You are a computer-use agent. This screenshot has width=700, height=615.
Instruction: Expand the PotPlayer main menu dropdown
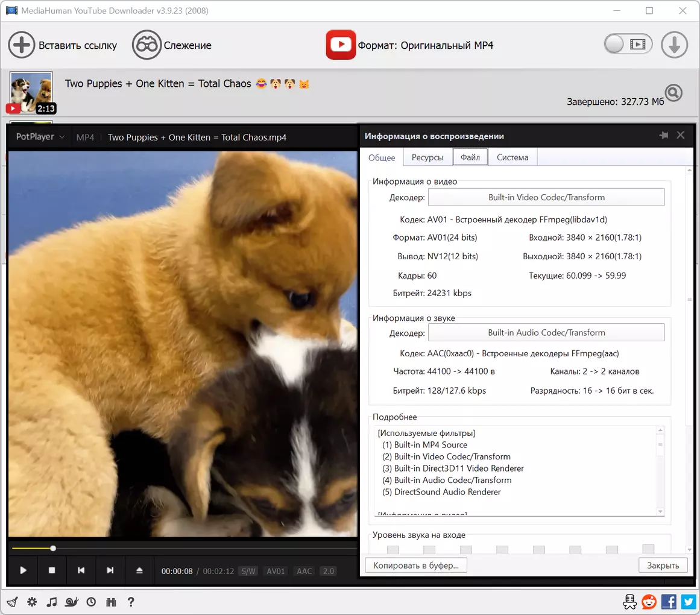(40, 137)
